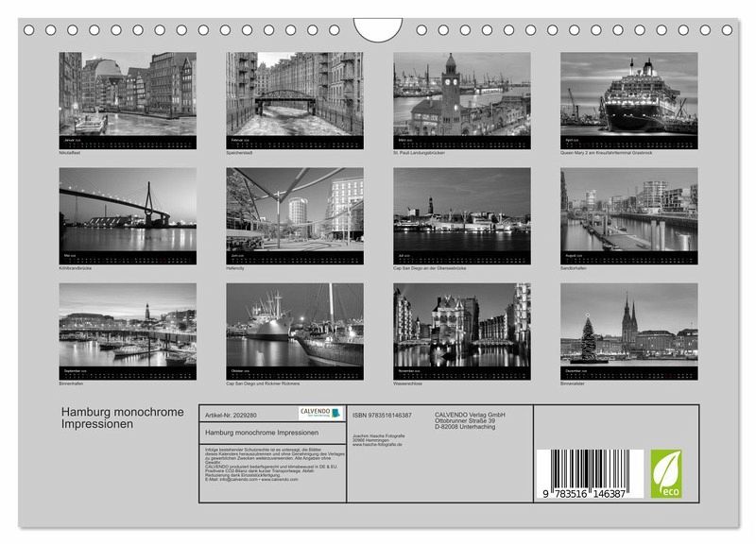Click the photographer website link

(377, 444)
